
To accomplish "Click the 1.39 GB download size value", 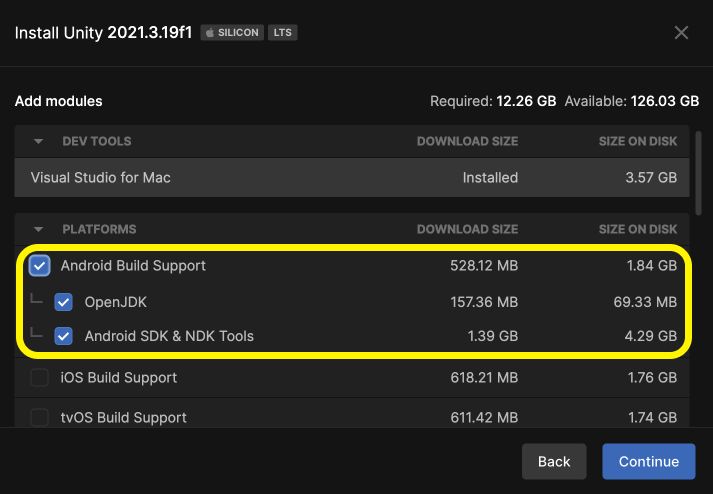I will pyautogui.click(x=493, y=336).
